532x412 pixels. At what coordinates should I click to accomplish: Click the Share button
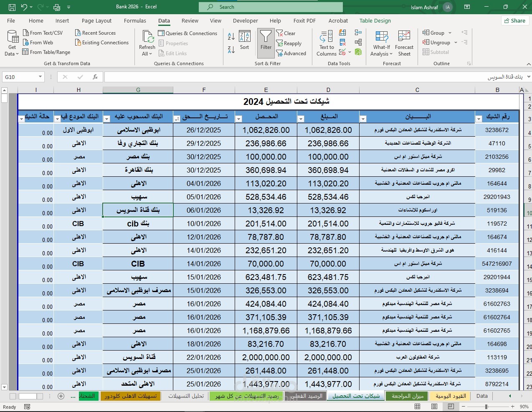[515, 20]
